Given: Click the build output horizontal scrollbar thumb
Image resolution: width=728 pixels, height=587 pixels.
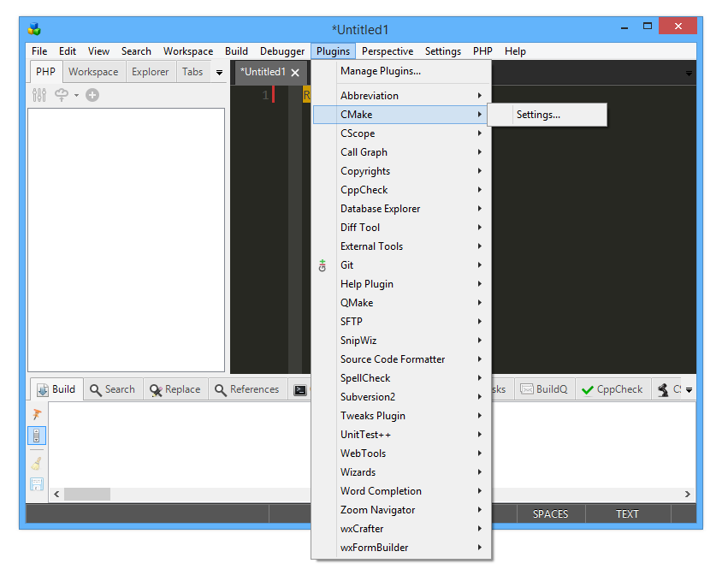Looking at the screenshot, I should point(87,495).
